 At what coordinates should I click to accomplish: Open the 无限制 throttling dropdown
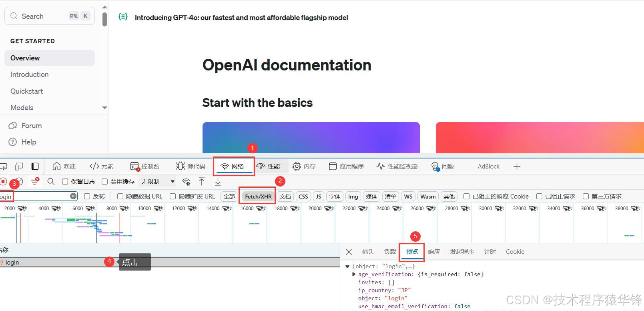(158, 182)
